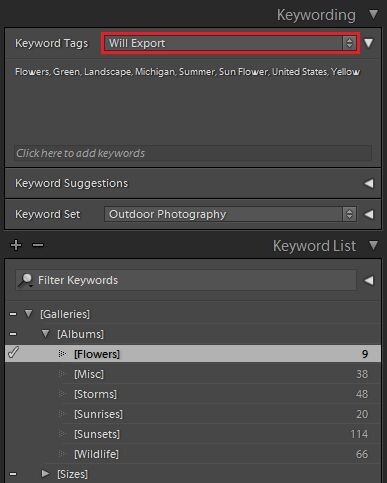Add a new keyword with plus icon

tap(16, 245)
